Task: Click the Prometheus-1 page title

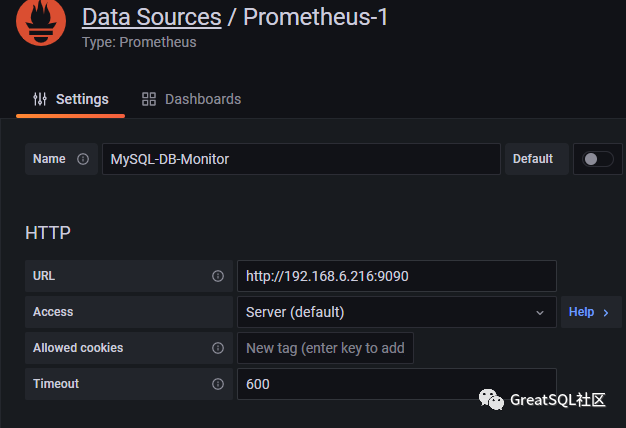Action: coord(316,17)
